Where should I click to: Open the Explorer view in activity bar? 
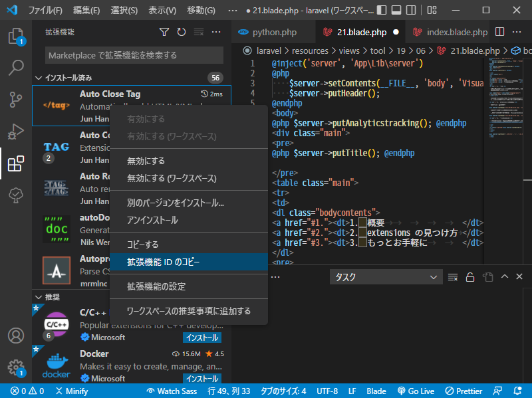[15, 36]
